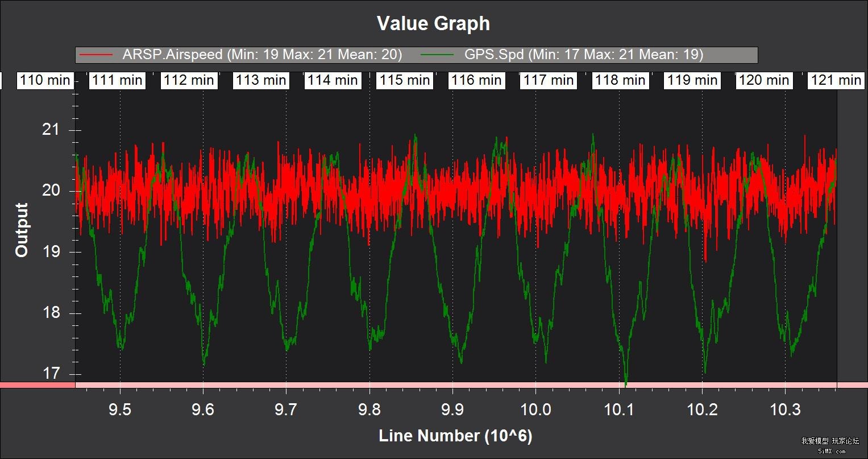Click the green GPS.Spd legend line
This screenshot has width=868, height=459.
click(437, 55)
